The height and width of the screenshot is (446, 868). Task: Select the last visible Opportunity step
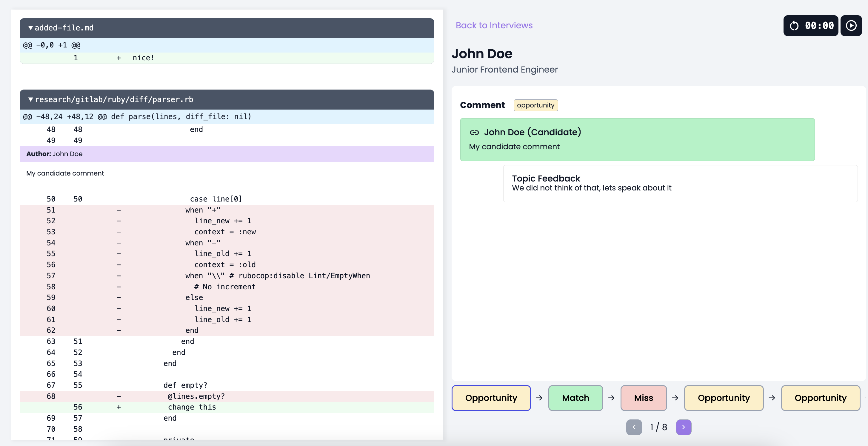[x=820, y=398]
